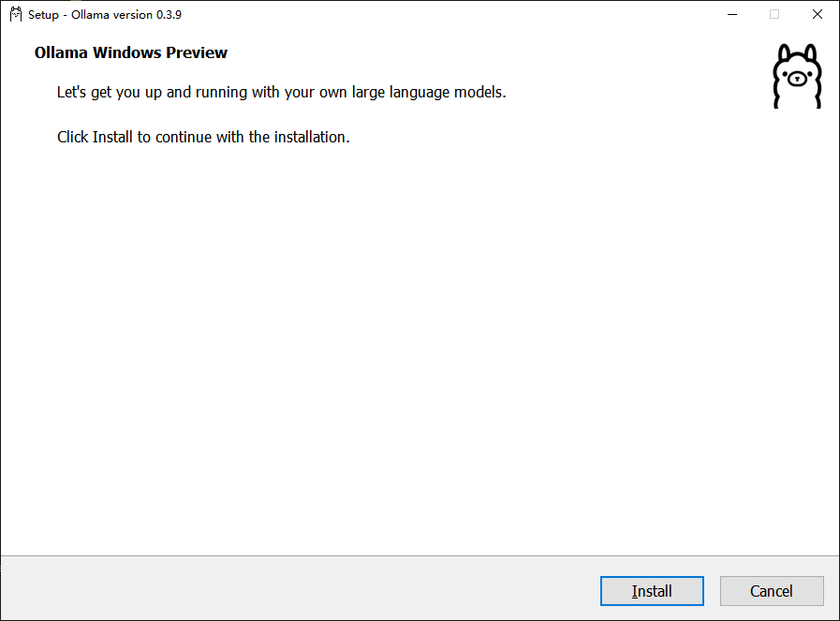
Task: Cancel the Ollama setup
Action: pyautogui.click(x=772, y=591)
